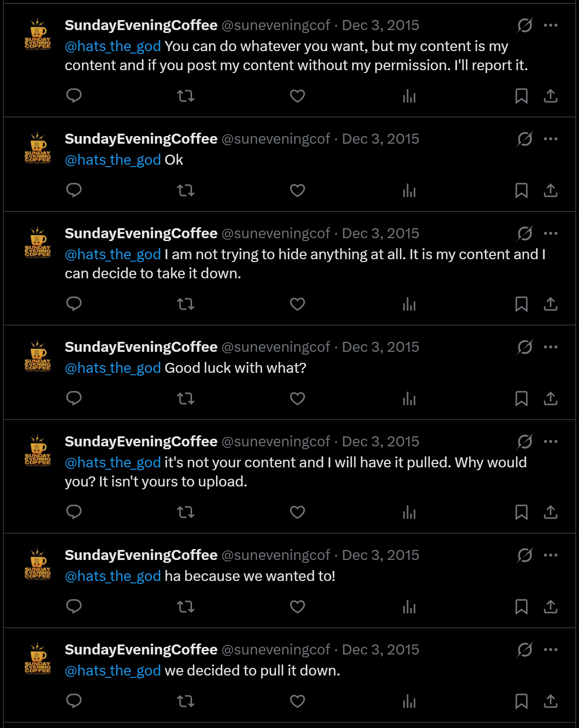
Task: Open more menu on 'Good luck with what?' tweet
Action: 550,347
